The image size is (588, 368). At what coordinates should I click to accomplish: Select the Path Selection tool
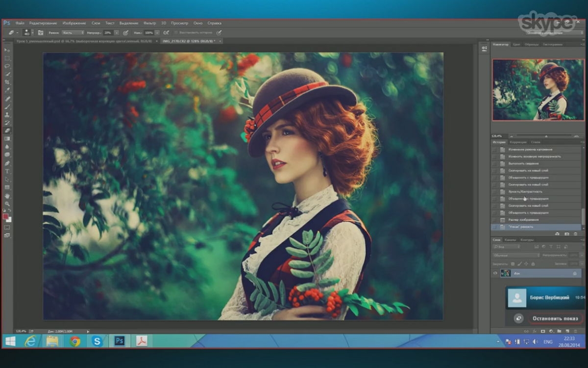pyautogui.click(x=7, y=179)
